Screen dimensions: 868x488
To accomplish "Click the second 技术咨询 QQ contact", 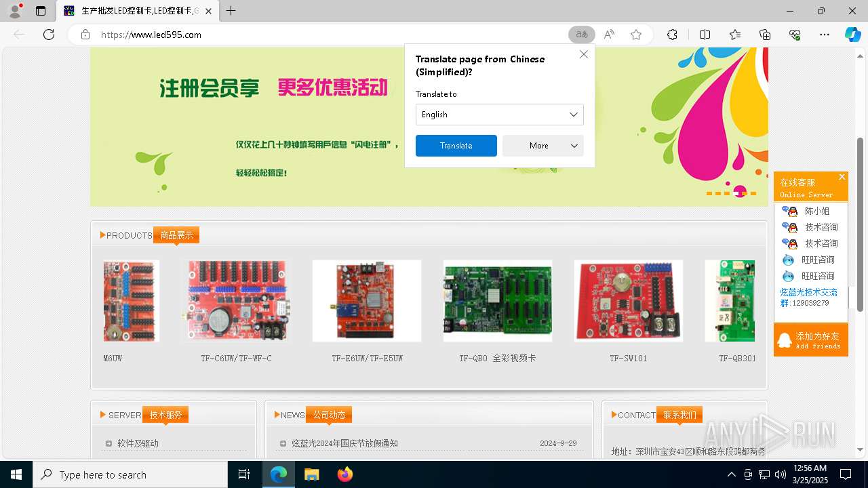I will [x=810, y=243].
